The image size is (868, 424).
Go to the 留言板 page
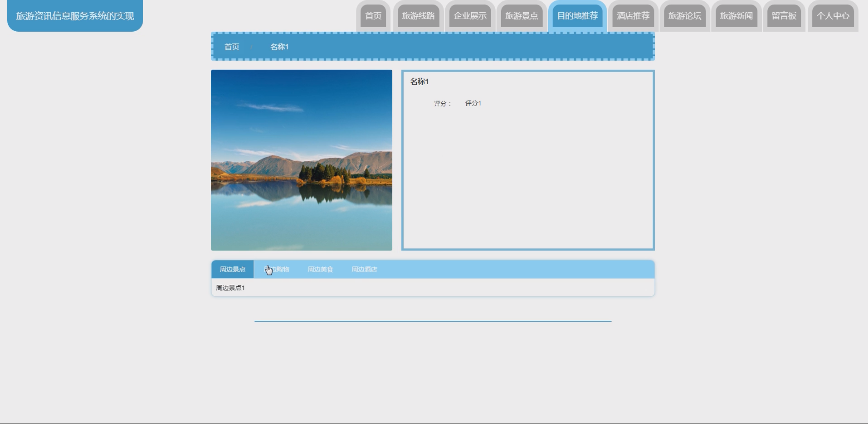click(784, 16)
